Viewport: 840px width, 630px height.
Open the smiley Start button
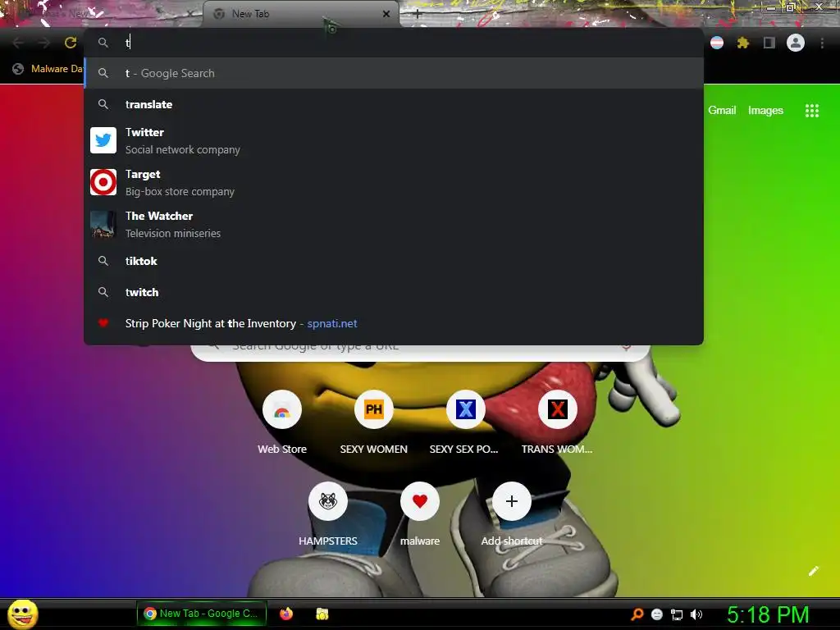pyautogui.click(x=23, y=614)
